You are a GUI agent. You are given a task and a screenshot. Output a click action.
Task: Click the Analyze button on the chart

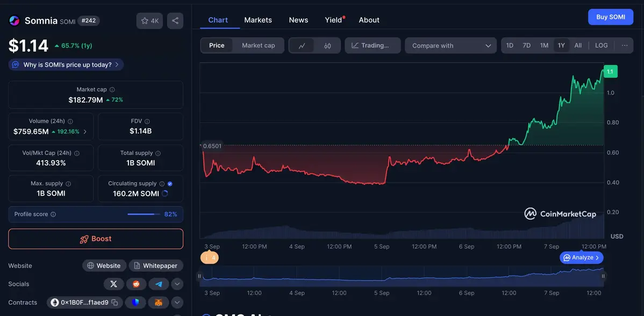click(x=581, y=257)
